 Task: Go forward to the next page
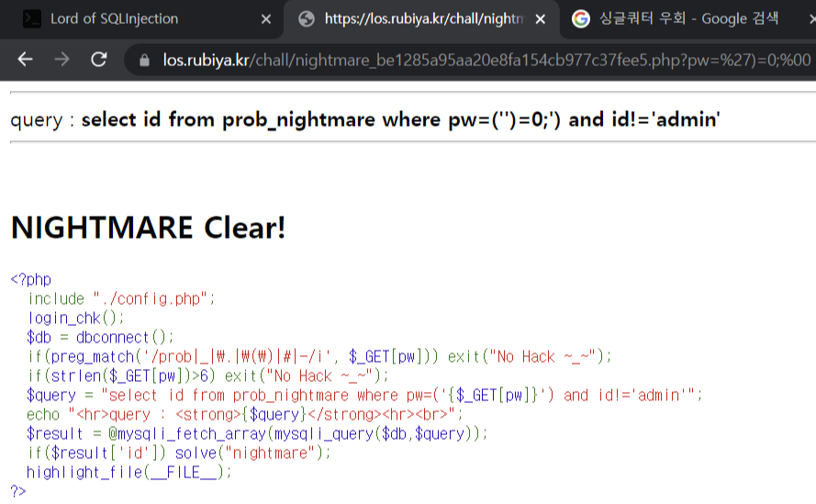pyautogui.click(x=61, y=60)
